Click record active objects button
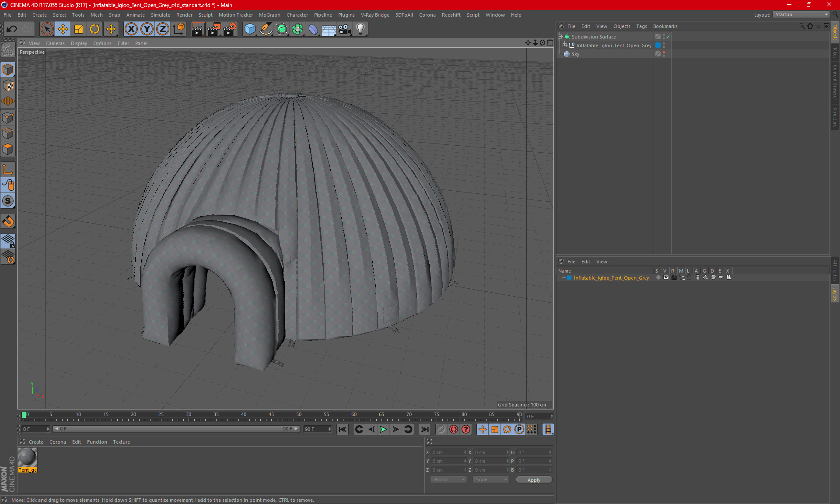This screenshot has height=504, width=840. (x=441, y=429)
